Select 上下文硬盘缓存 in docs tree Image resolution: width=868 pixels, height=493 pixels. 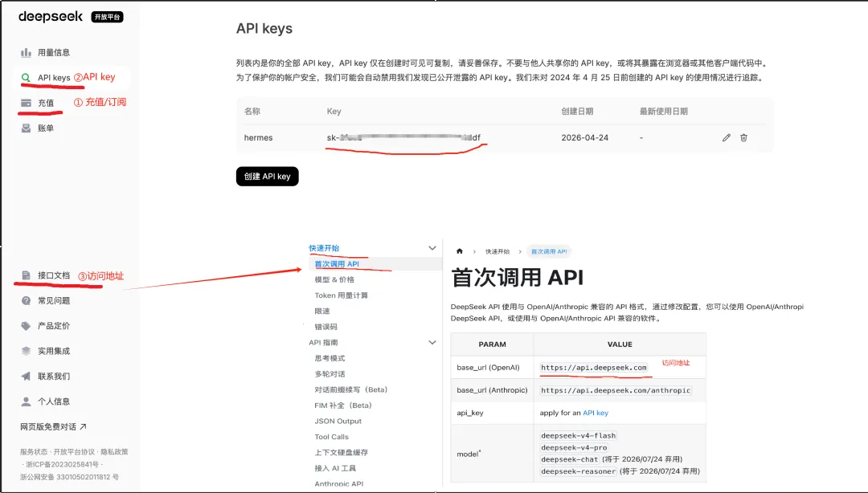tap(341, 453)
